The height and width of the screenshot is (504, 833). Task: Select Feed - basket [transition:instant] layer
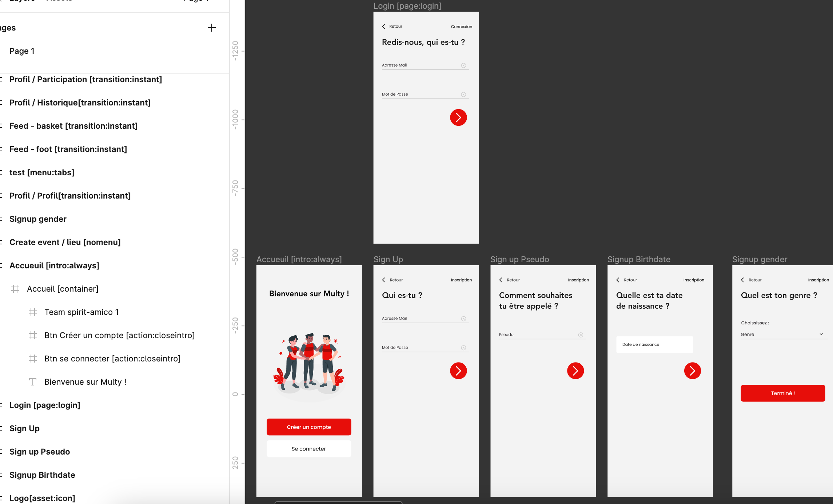click(73, 126)
